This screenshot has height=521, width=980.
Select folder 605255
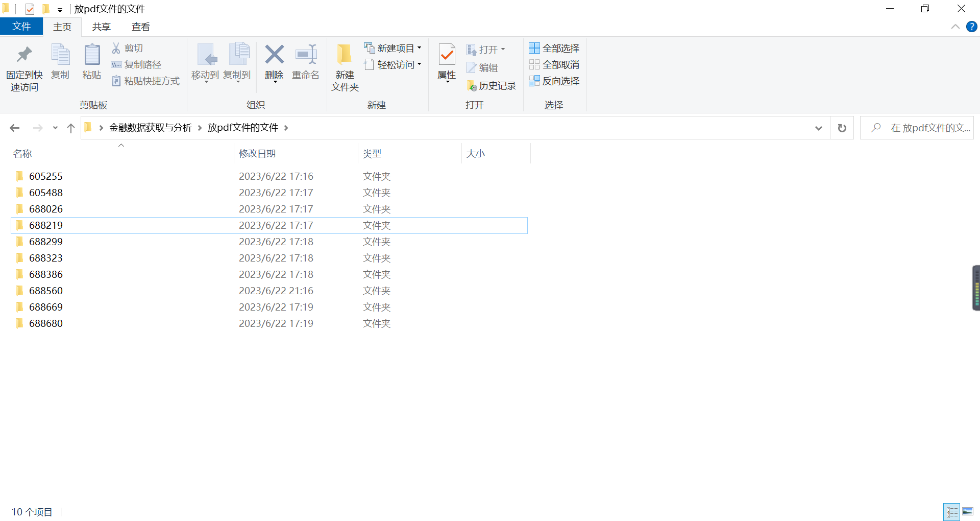[269, 176]
